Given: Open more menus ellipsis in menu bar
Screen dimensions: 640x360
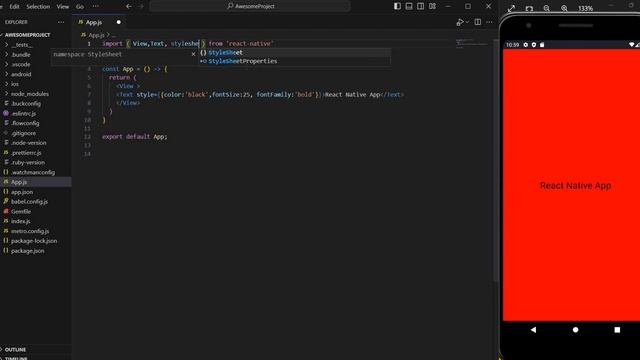Looking at the screenshot, I should coord(96,6).
